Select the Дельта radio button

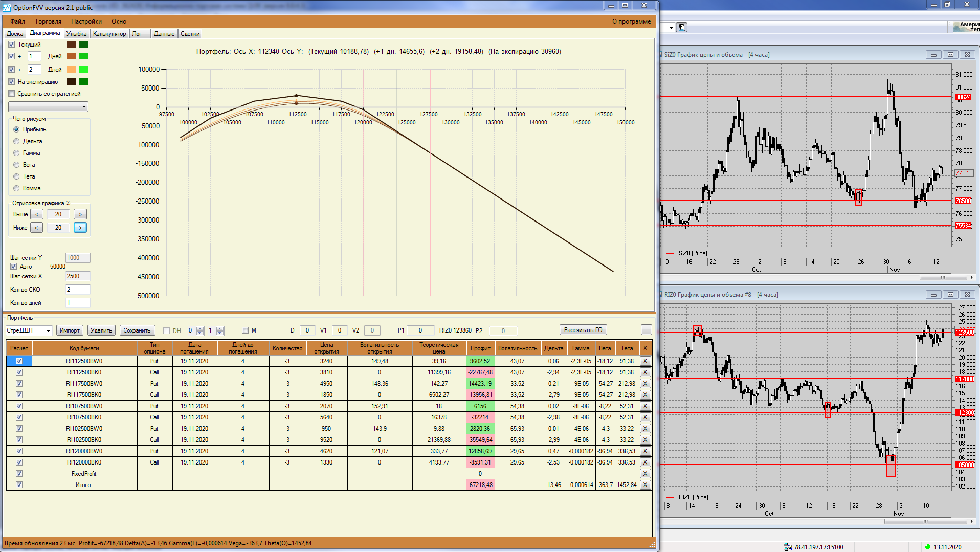coord(16,141)
